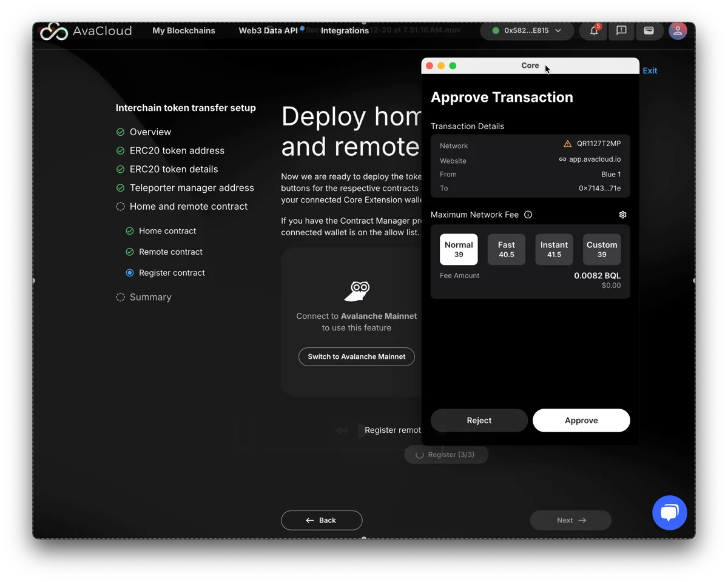Viewport: 728px width, 582px height.
Task: Expand the wallet address 0x582...E815 dropdown
Action: click(x=527, y=30)
